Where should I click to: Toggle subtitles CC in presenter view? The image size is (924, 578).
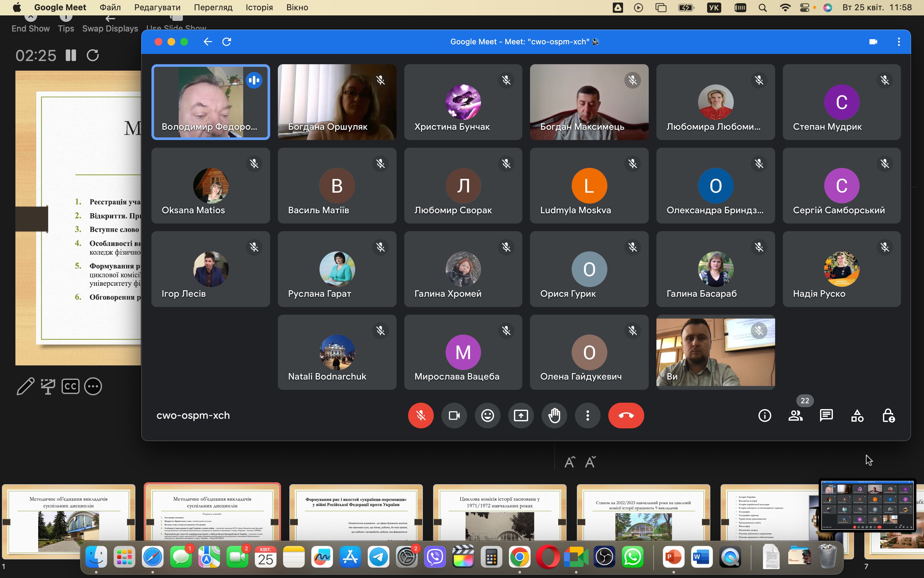[x=71, y=386]
